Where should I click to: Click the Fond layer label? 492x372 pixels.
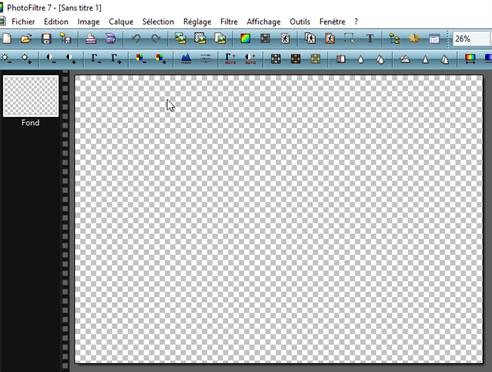point(30,123)
